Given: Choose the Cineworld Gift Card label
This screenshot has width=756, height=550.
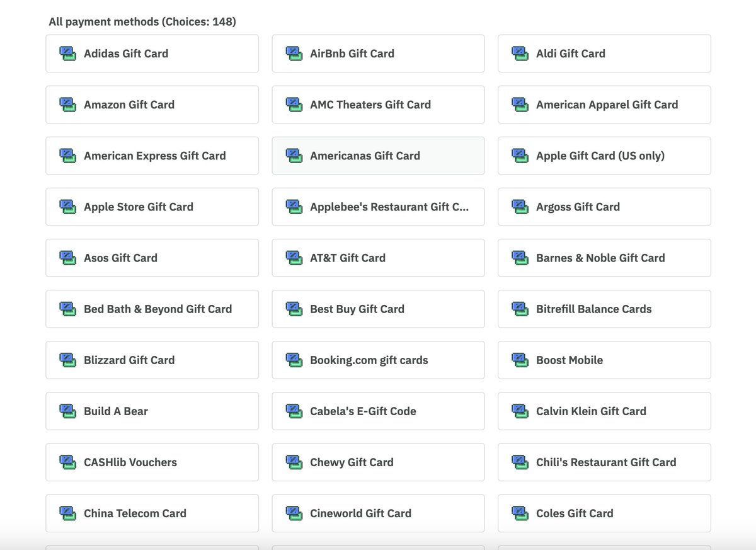Looking at the screenshot, I should pyautogui.click(x=360, y=513).
